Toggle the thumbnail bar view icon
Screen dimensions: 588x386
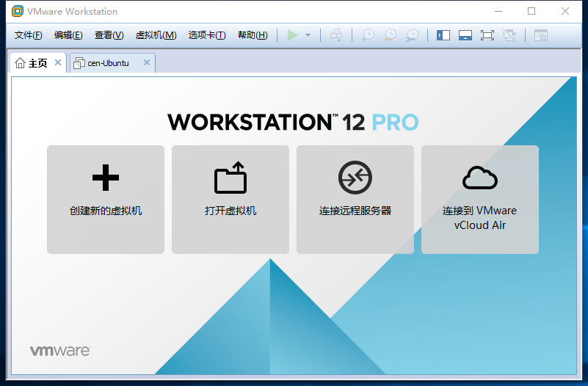tap(465, 35)
